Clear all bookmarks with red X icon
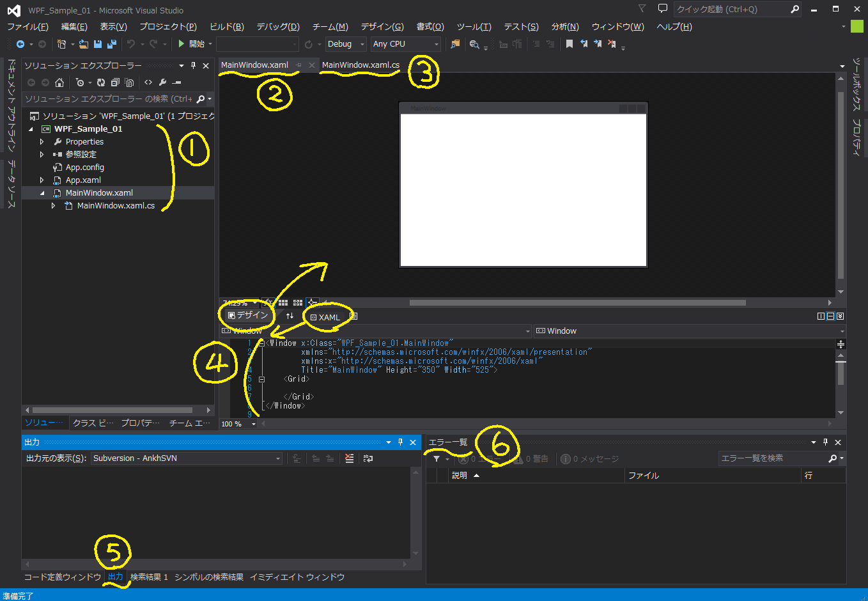The image size is (868, 601). point(612,44)
